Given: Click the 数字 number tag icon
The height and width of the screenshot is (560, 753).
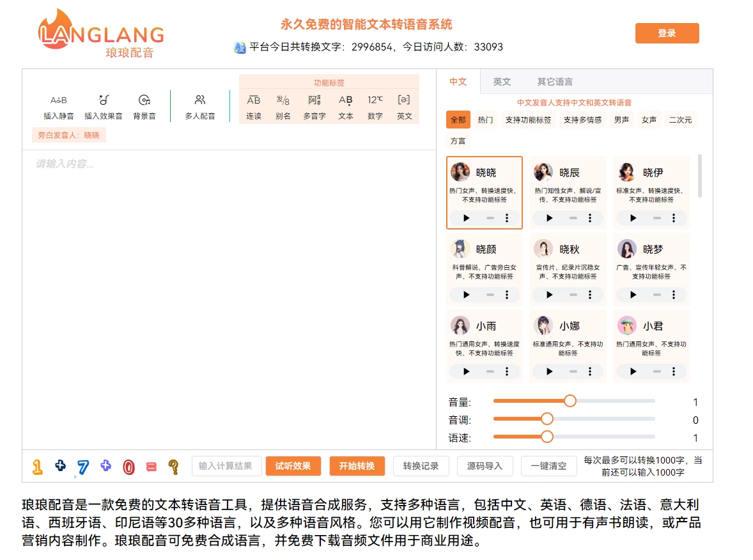Looking at the screenshot, I should 375,107.
